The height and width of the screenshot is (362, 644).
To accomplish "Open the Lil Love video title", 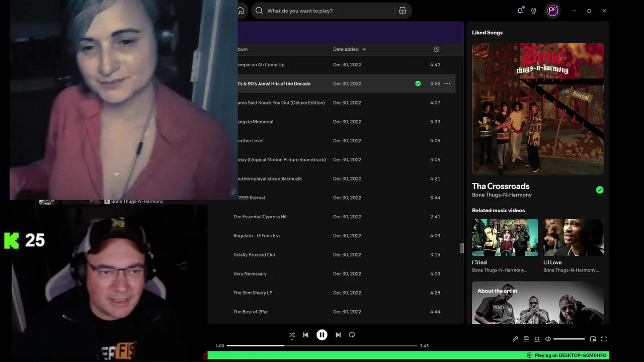I will (x=552, y=262).
